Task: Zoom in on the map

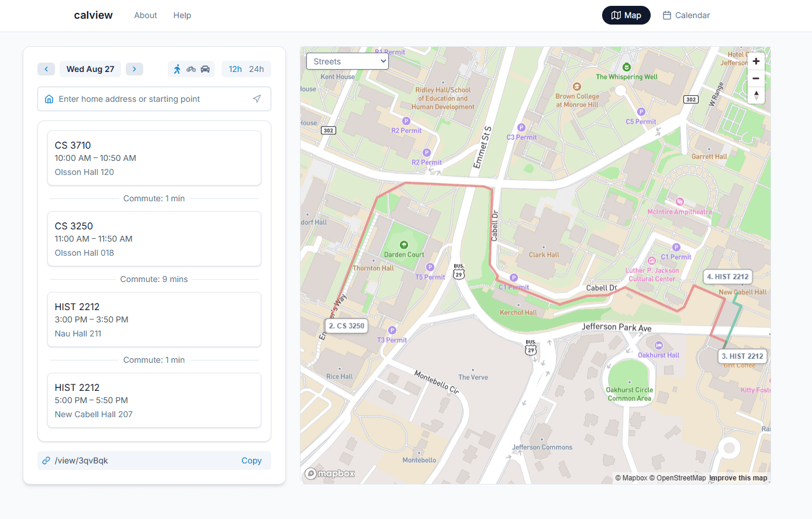Action: coord(756,61)
